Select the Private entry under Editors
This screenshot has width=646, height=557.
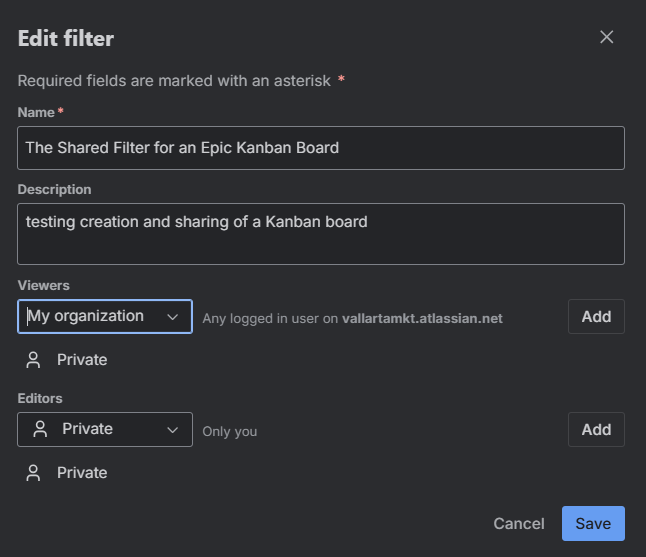pos(82,473)
